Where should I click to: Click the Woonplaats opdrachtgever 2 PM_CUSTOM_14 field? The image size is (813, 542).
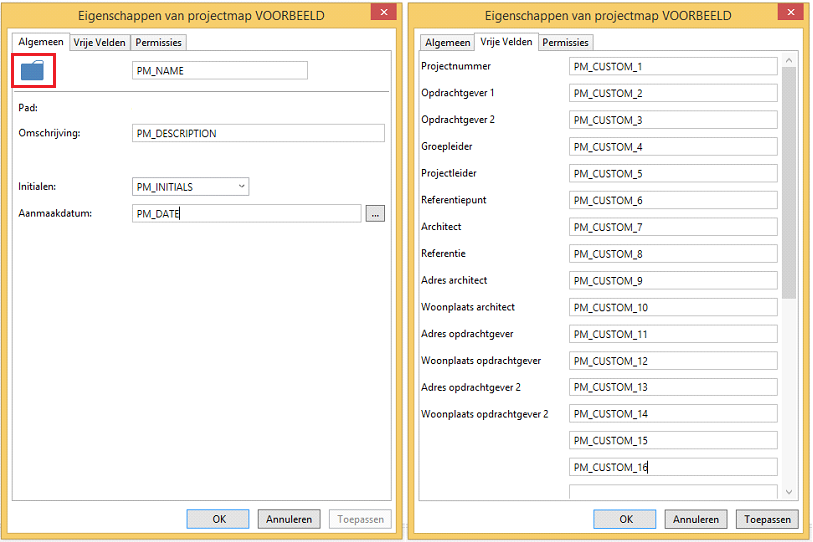tap(673, 414)
